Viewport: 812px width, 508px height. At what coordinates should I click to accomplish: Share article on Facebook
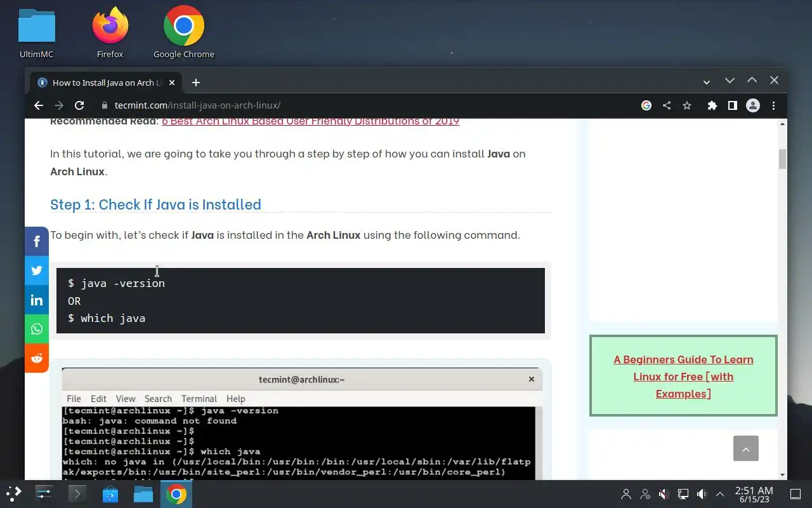37,241
